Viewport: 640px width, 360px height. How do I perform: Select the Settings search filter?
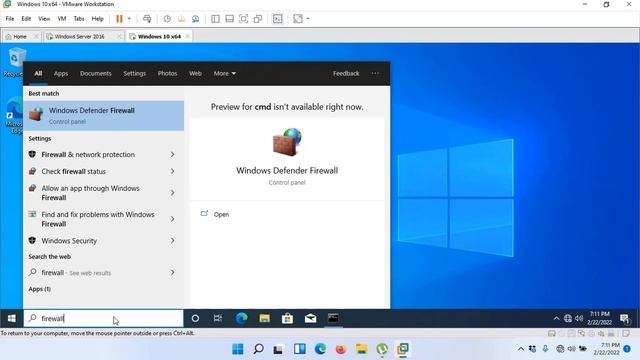(134, 73)
